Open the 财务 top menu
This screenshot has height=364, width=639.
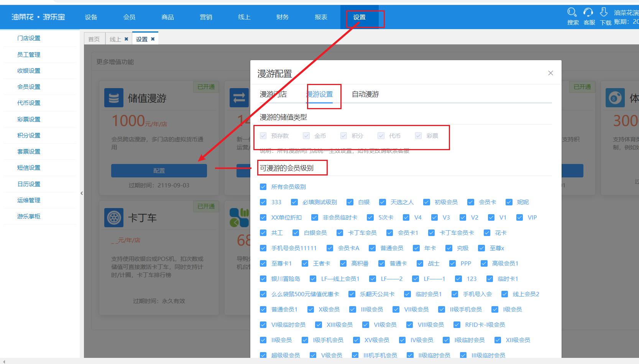point(283,17)
